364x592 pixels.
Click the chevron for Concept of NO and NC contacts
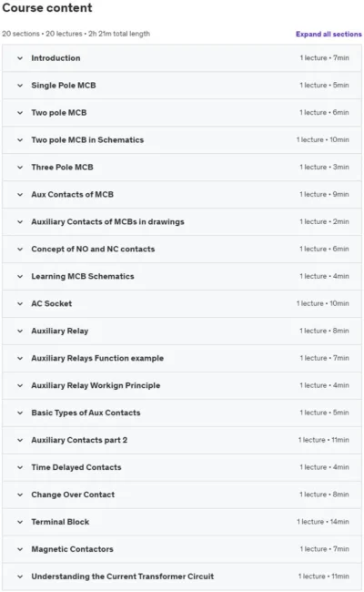tap(20, 250)
